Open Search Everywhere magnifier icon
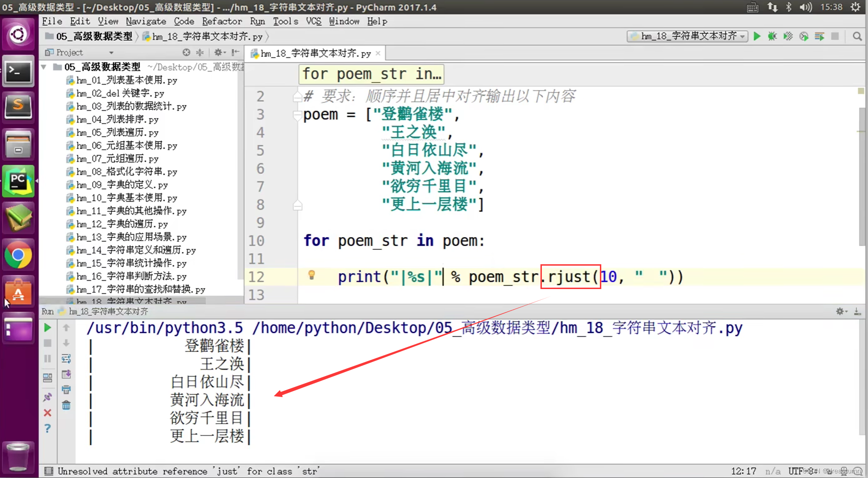Viewport: 868px width, 478px height. (857, 36)
